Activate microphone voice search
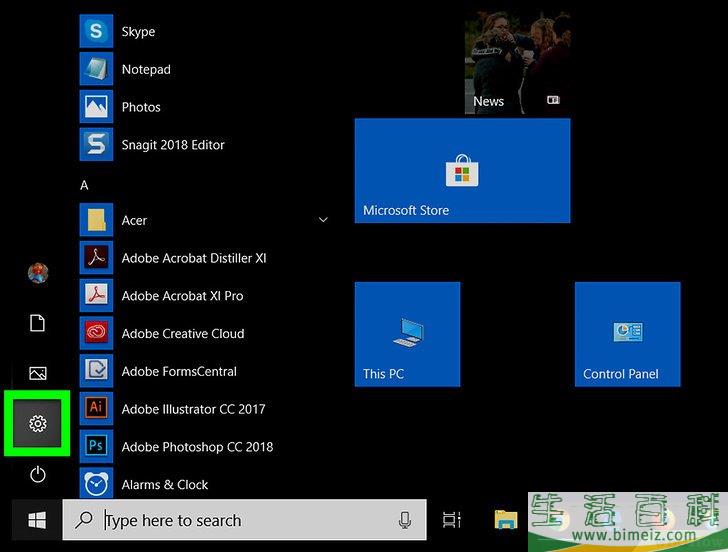The height and width of the screenshot is (552, 728). click(x=405, y=520)
